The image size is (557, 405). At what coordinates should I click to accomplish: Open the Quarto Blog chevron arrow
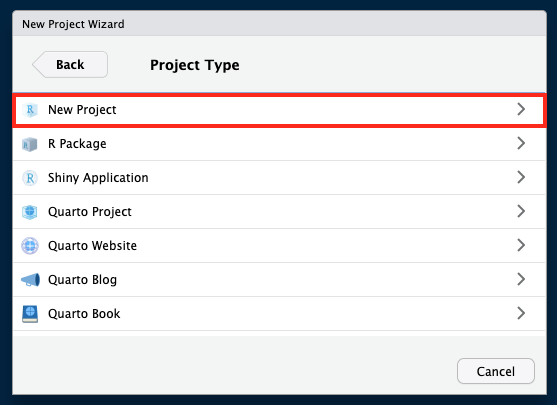pyautogui.click(x=521, y=279)
